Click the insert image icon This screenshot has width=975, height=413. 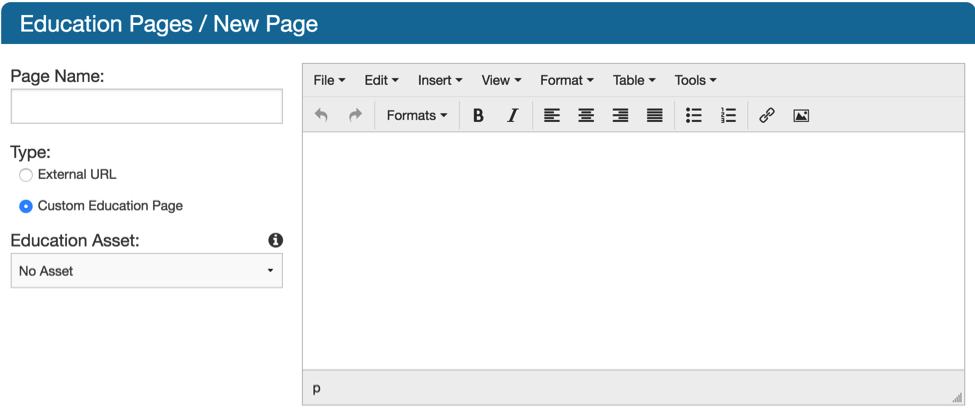click(x=801, y=115)
